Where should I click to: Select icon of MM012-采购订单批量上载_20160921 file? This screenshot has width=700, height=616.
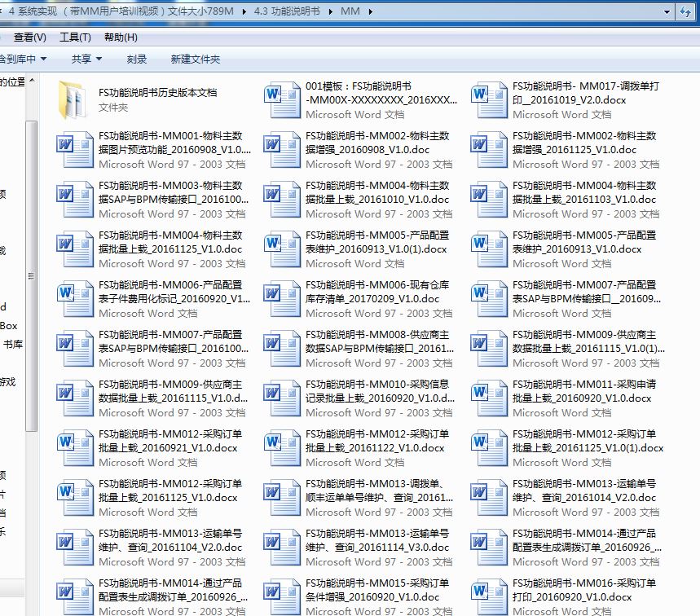click(74, 447)
